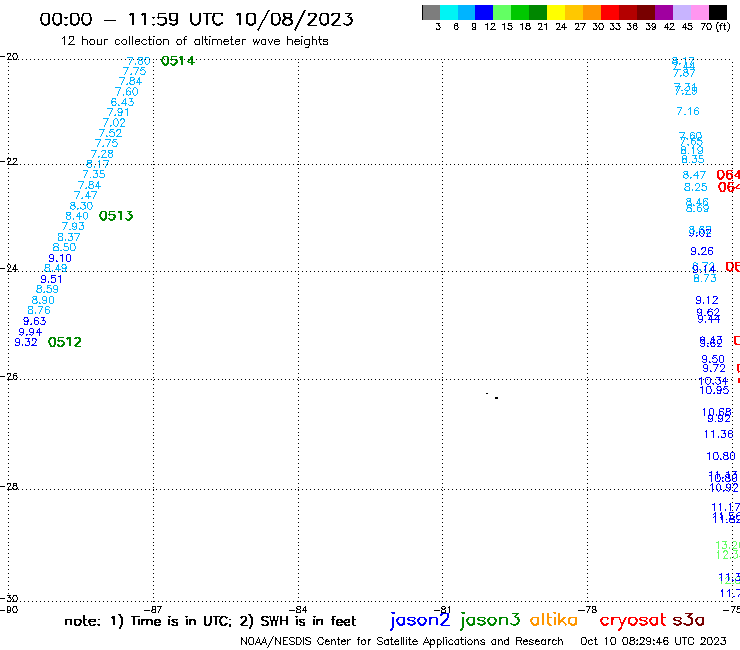
Task: Click the wave height value '8.17'
Action: 98,165
